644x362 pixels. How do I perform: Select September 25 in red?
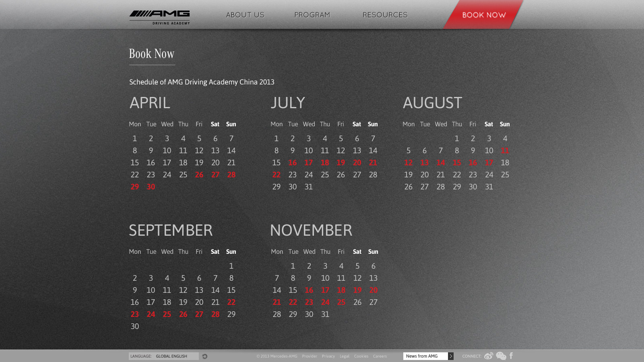(167, 314)
